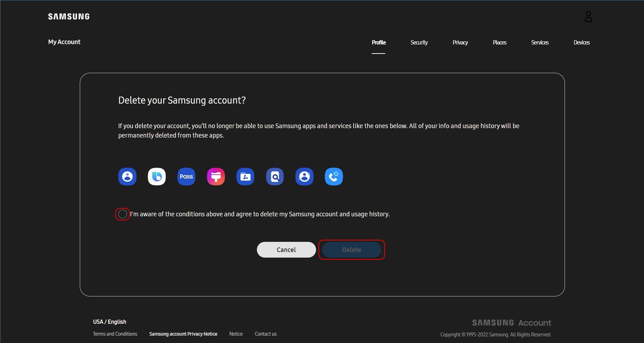The height and width of the screenshot is (343, 644).
Task: Click the phone sync call icon
Action: pyautogui.click(x=334, y=177)
